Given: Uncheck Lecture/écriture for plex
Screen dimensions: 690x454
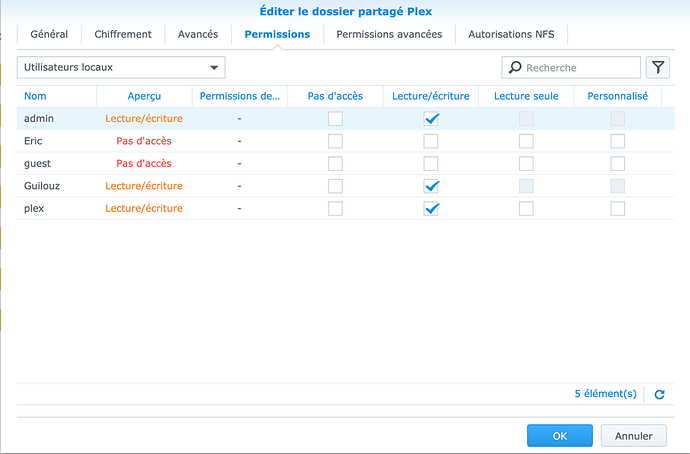Looking at the screenshot, I should (x=431, y=209).
